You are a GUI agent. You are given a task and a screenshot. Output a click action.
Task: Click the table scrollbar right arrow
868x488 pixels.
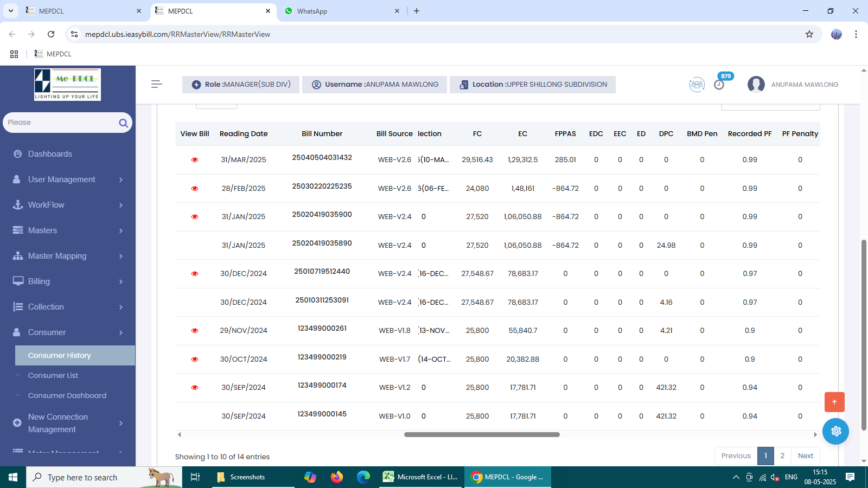coord(815,435)
